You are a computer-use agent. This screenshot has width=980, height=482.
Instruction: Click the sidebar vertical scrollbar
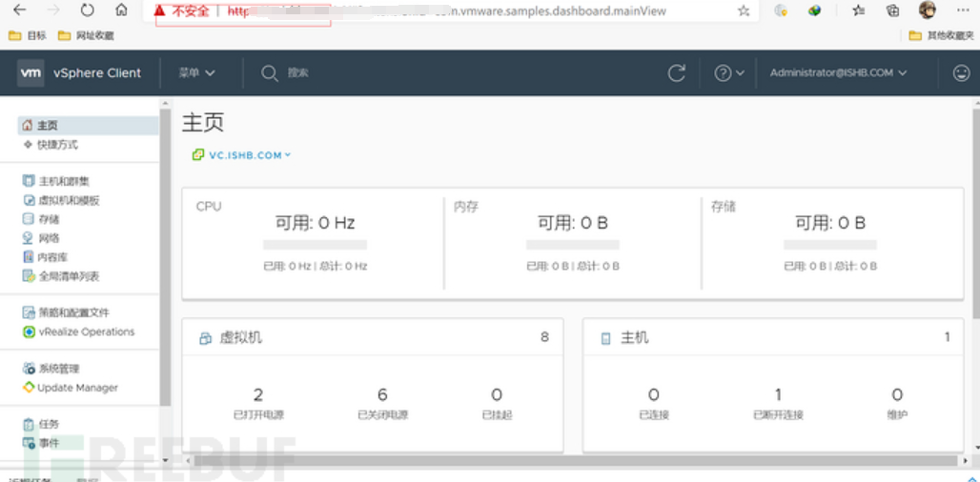click(165, 256)
